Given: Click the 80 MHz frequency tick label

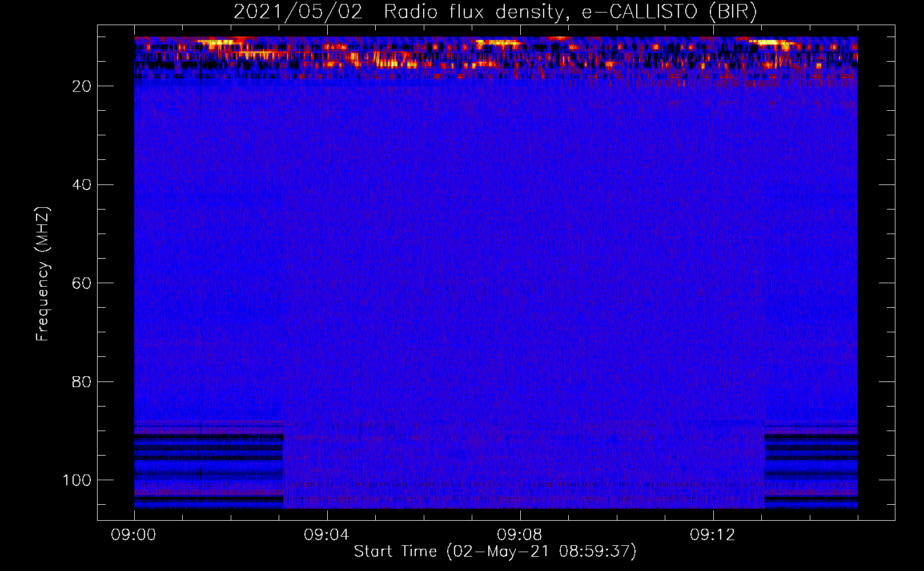Looking at the screenshot, I should [x=82, y=382].
